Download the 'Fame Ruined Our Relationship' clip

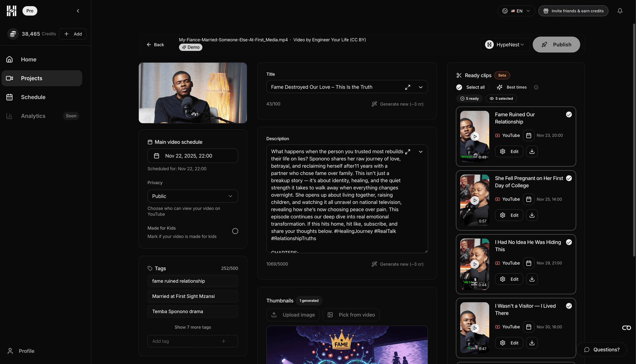click(532, 151)
